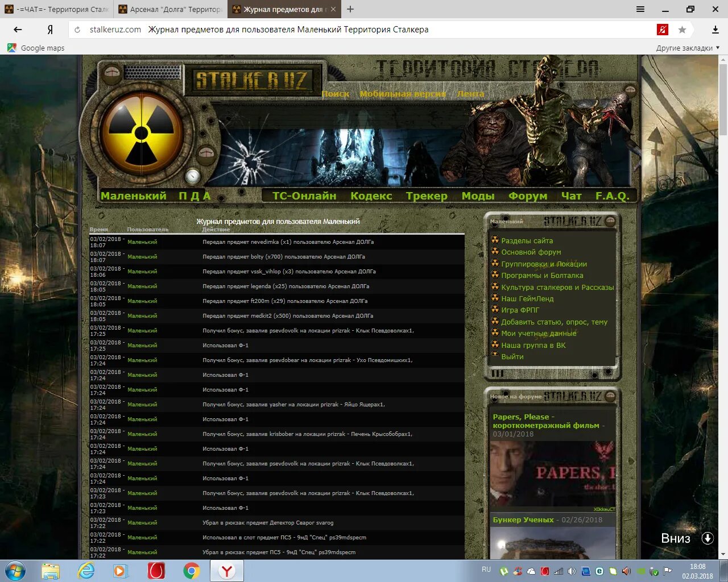Open the Чат menu item
The image size is (728, 582).
[x=572, y=196]
